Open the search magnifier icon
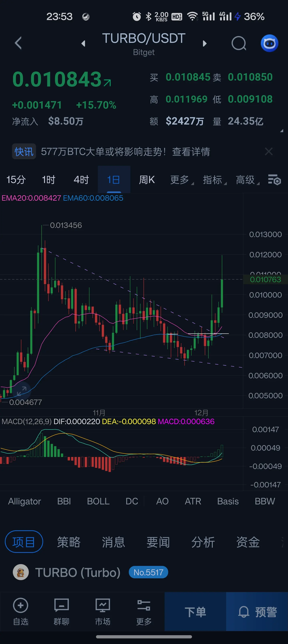Screen dimensions: 288x644 [239, 43]
